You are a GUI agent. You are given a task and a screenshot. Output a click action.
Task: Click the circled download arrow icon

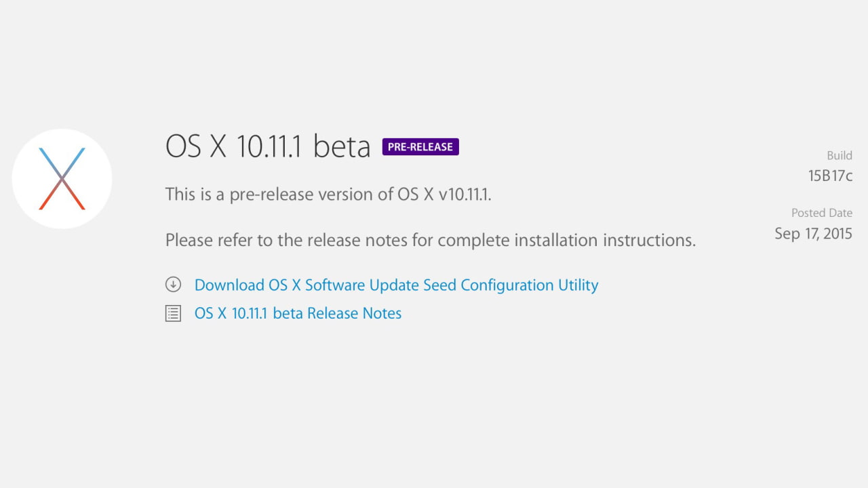point(173,285)
